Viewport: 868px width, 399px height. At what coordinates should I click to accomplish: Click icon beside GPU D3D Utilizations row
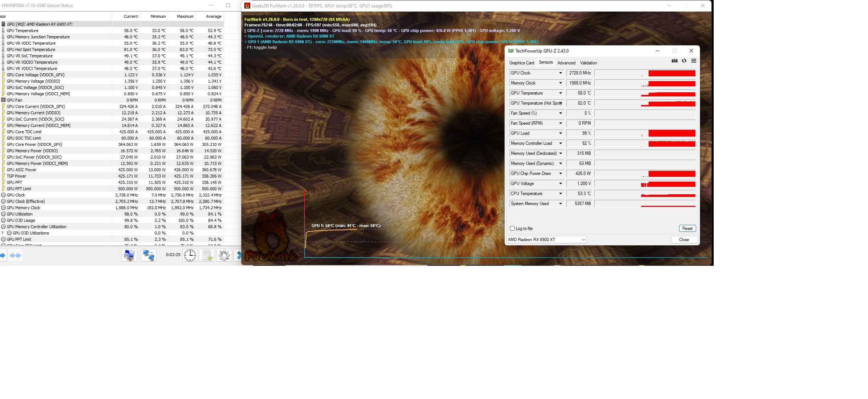click(x=9, y=233)
